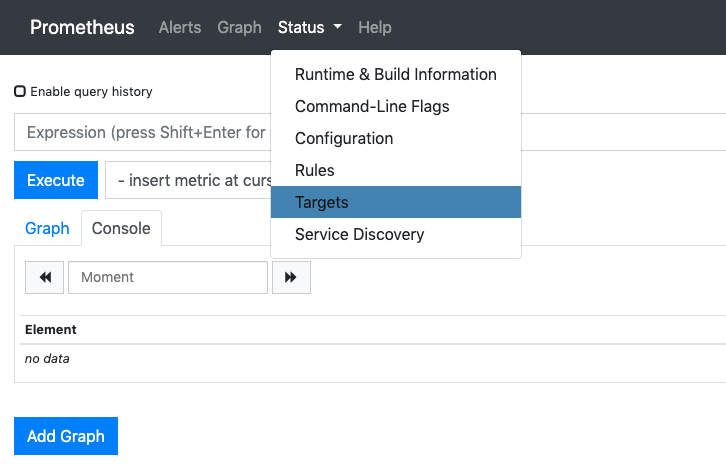The height and width of the screenshot is (474, 726).
Task: Focus the Moment time input field
Action: point(168,277)
